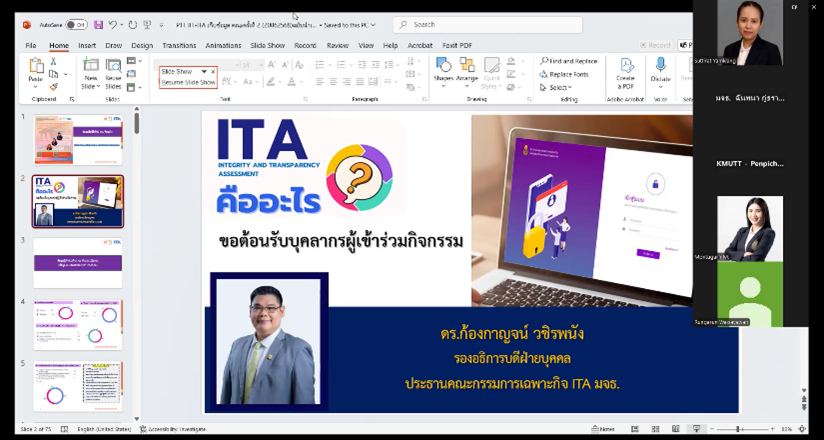Expand the Paste options arrow
Screen dimensions: 824x440
36,87
